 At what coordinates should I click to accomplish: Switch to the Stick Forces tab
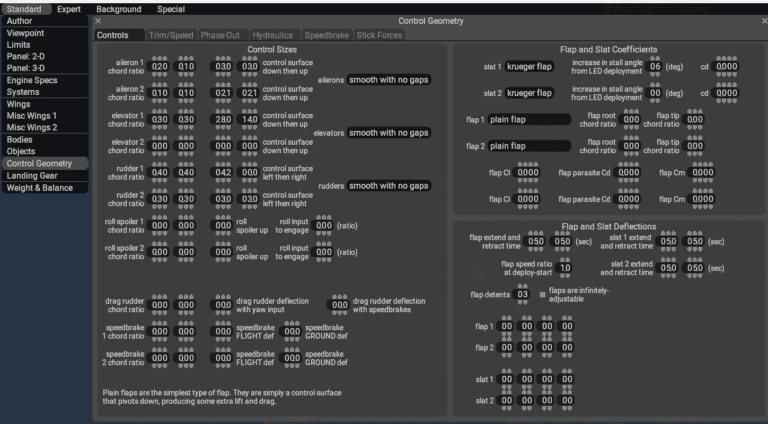[x=380, y=35]
